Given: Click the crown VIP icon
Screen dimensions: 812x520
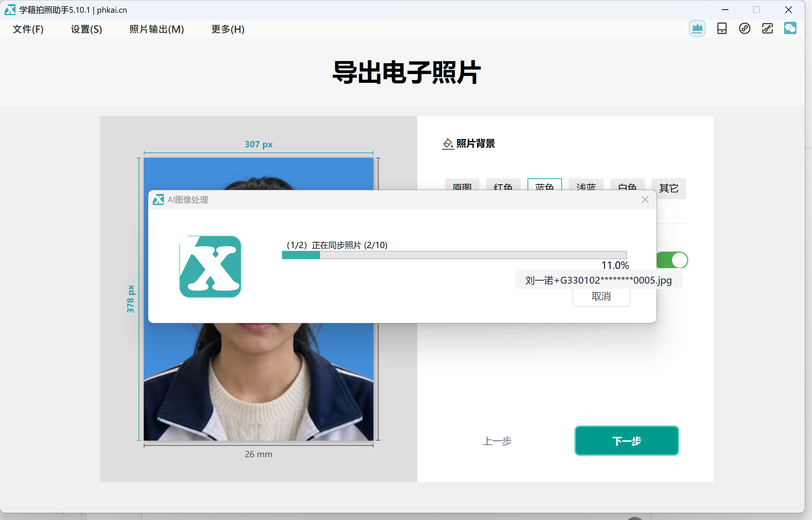Looking at the screenshot, I should point(697,28).
